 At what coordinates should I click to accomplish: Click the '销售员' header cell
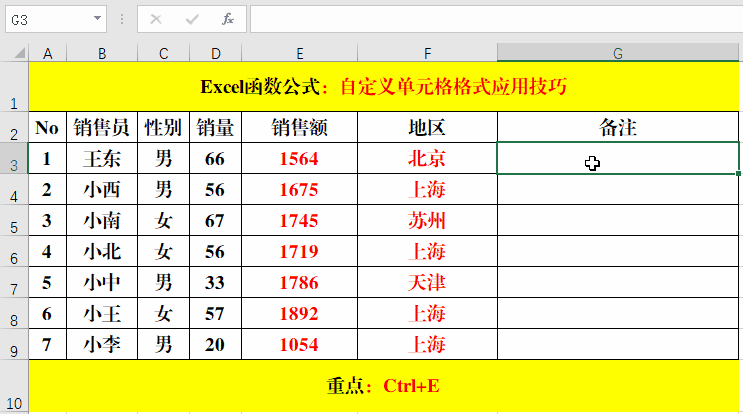[x=102, y=127]
